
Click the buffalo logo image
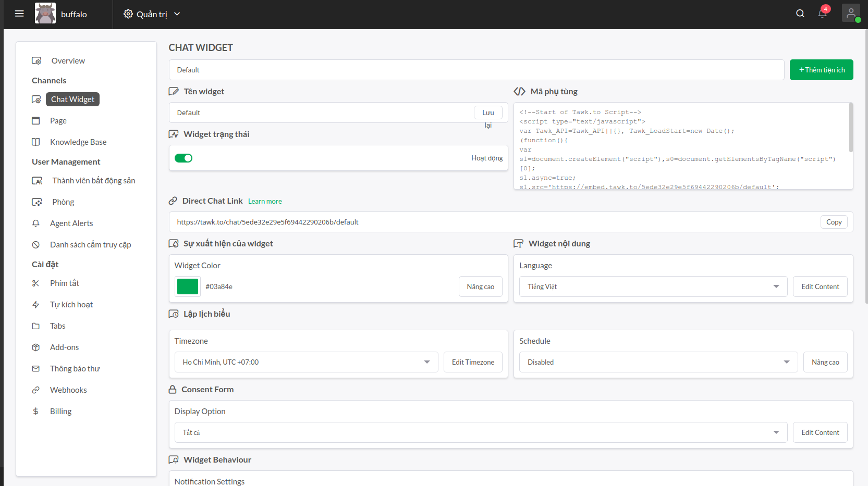45,14
